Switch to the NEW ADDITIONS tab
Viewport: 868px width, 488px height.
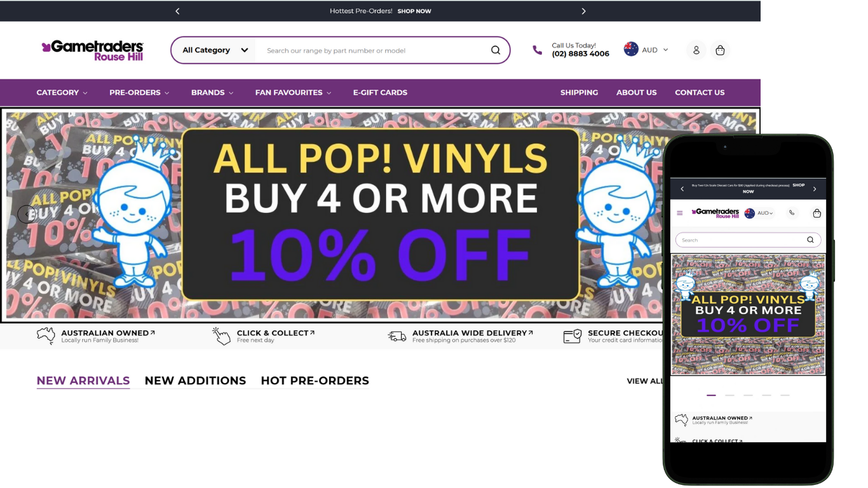195,381
